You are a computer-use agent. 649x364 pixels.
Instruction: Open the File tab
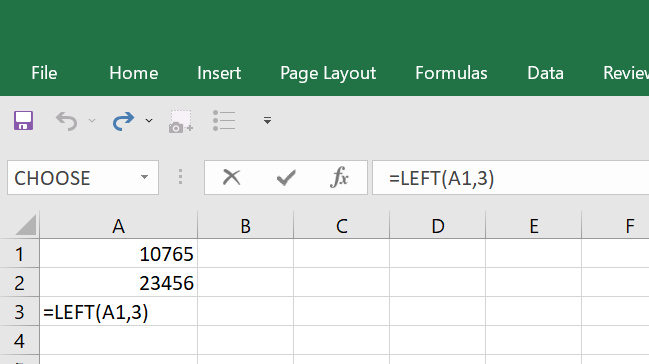click(44, 73)
